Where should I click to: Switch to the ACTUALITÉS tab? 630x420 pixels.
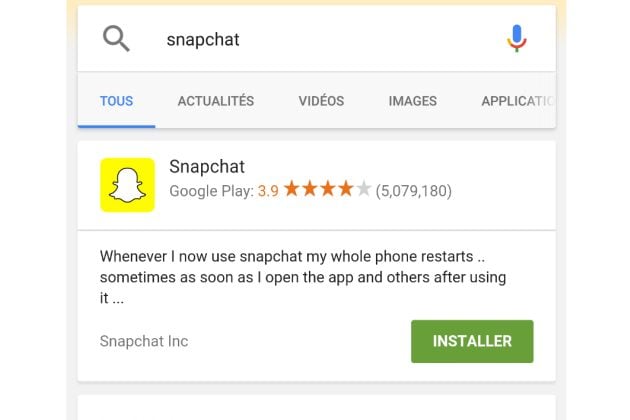click(x=216, y=101)
